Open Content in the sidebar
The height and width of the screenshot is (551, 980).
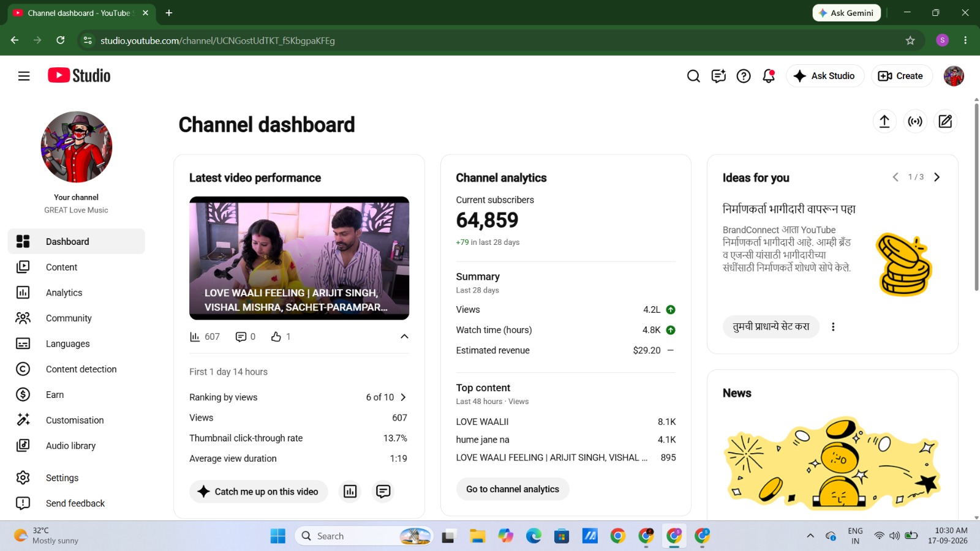tap(77, 267)
